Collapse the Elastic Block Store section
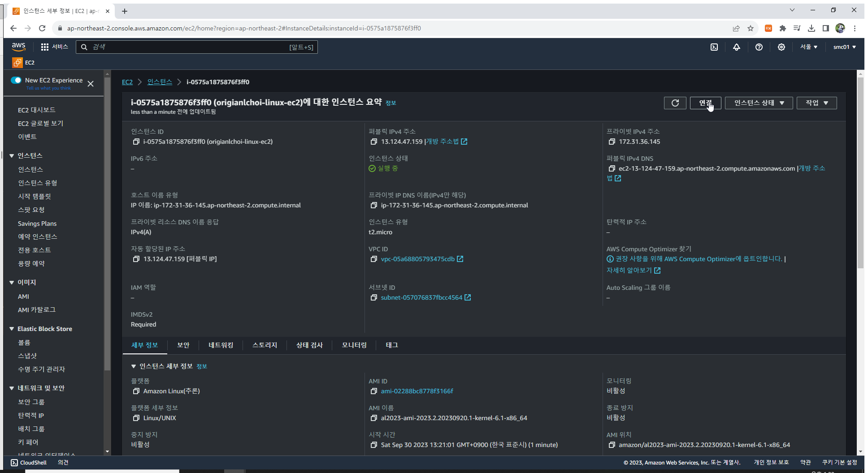 coord(12,329)
